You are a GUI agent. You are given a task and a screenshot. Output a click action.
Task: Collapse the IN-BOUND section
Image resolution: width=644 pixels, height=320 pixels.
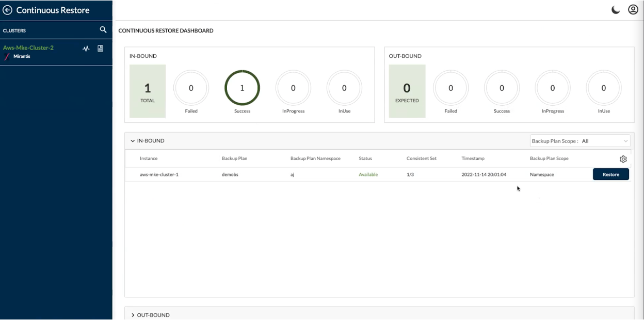point(133,141)
